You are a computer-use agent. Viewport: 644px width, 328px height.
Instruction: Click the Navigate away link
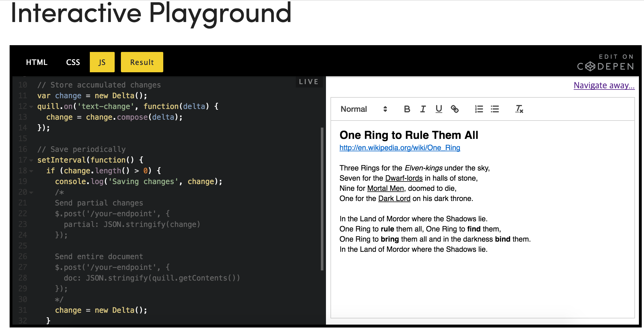(x=604, y=85)
